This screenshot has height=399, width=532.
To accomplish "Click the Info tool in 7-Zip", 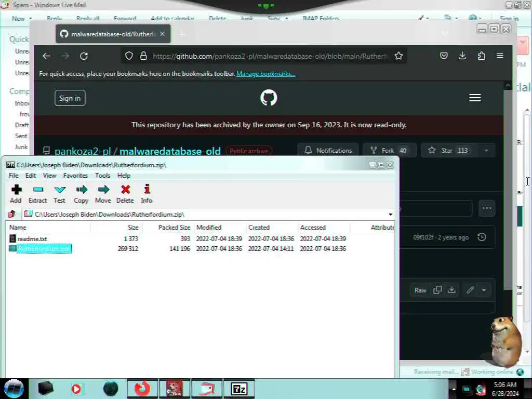I will [147, 194].
